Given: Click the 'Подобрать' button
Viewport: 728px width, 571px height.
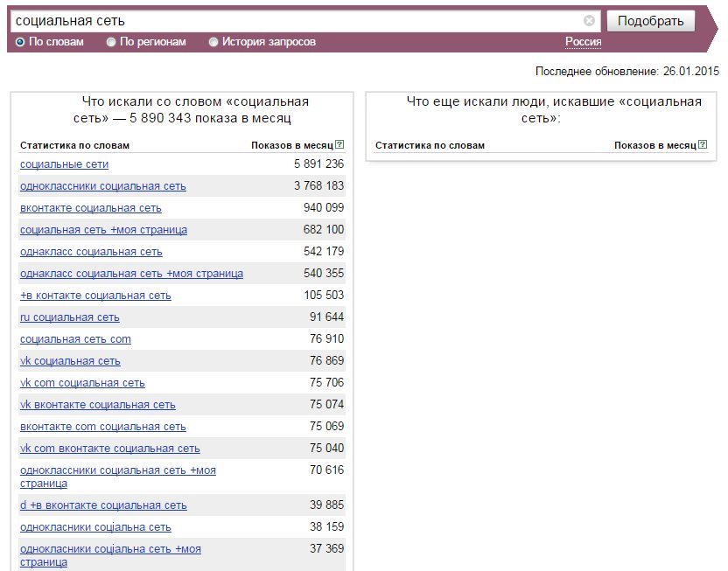Looking at the screenshot, I should click(x=650, y=21).
